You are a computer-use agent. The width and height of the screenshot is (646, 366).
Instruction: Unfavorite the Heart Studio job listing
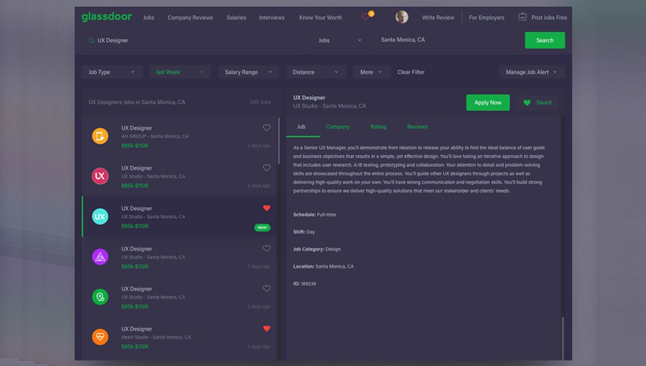tap(267, 328)
